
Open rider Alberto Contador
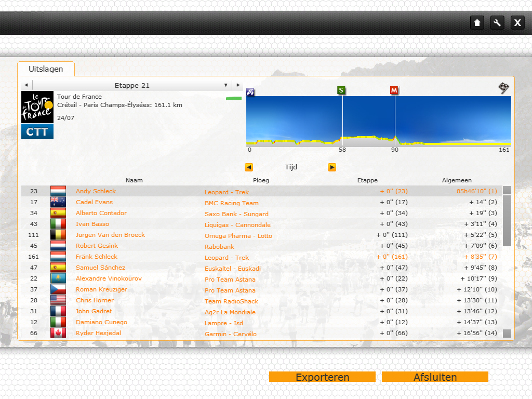coord(101,213)
